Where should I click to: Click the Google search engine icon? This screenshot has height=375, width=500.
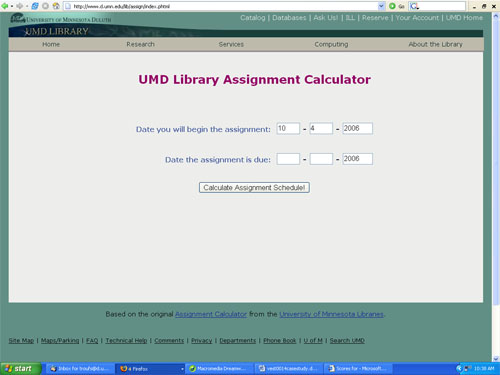coord(414,6)
